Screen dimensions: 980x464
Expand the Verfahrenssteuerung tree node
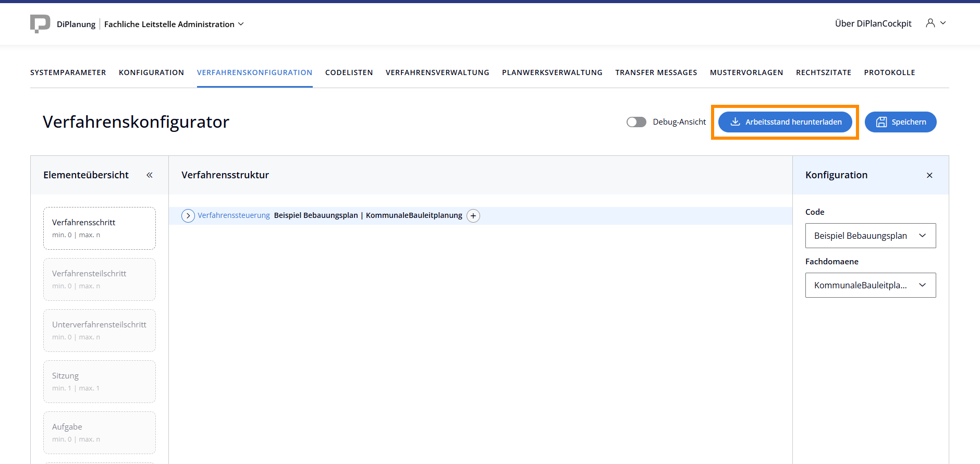[188, 216]
